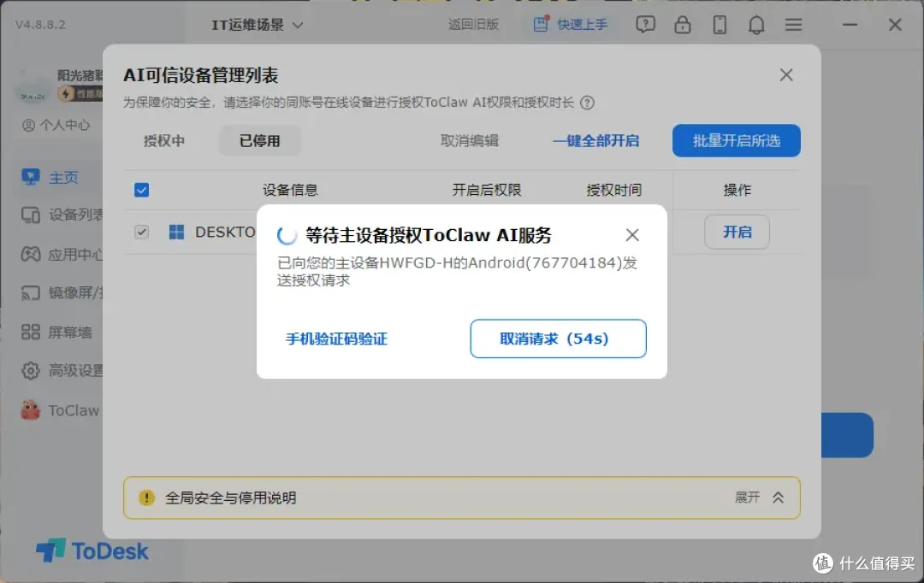Click the 操作 column header

(x=737, y=190)
